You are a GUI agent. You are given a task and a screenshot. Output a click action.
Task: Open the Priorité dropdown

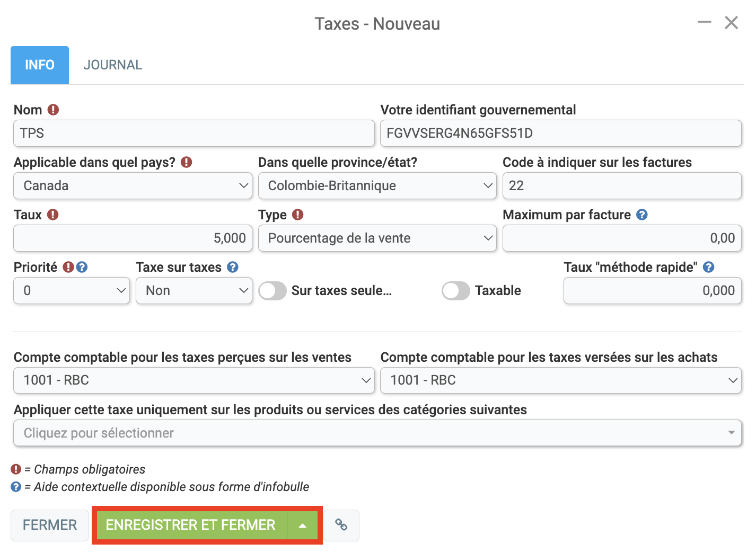tap(72, 291)
